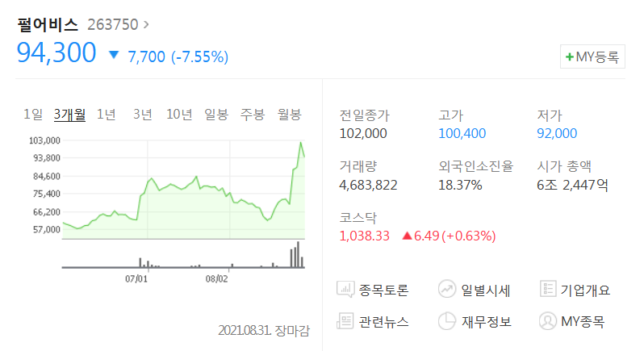Viewport: 644px width, 351px height.
Task: Click the 펄어비스 stock name
Action: pos(48,25)
